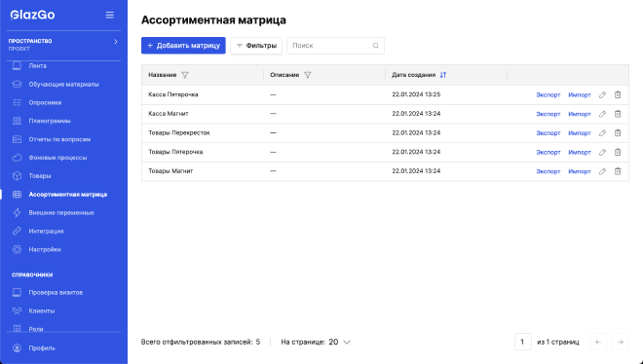The image size is (643, 364).
Task: Filter by the Описание column funnel
Action: (308, 75)
